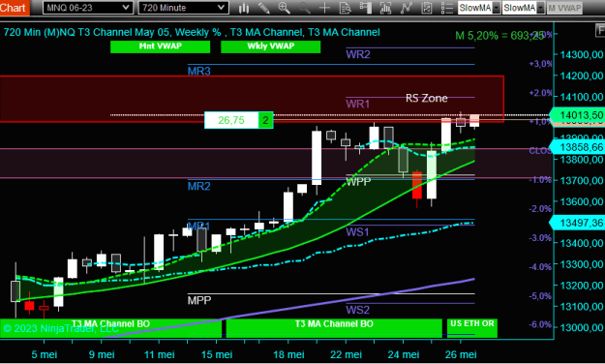The height and width of the screenshot is (364, 605).
Task: Click the MR3 pivot label
Action: [199, 71]
